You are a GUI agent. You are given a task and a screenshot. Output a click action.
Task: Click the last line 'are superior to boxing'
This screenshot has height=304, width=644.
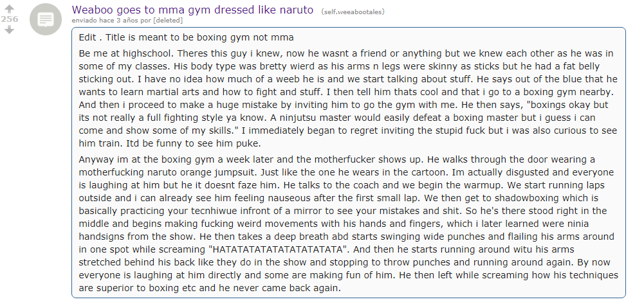[x=210, y=288]
